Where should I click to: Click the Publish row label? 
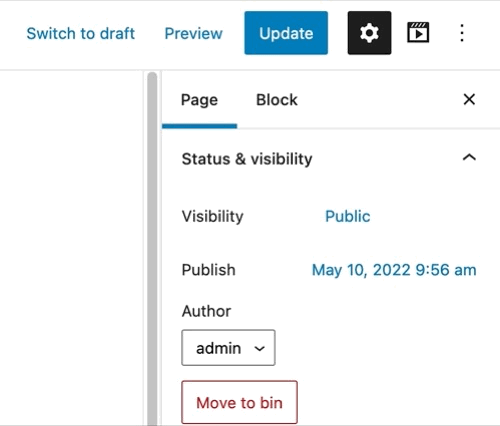pyautogui.click(x=209, y=270)
